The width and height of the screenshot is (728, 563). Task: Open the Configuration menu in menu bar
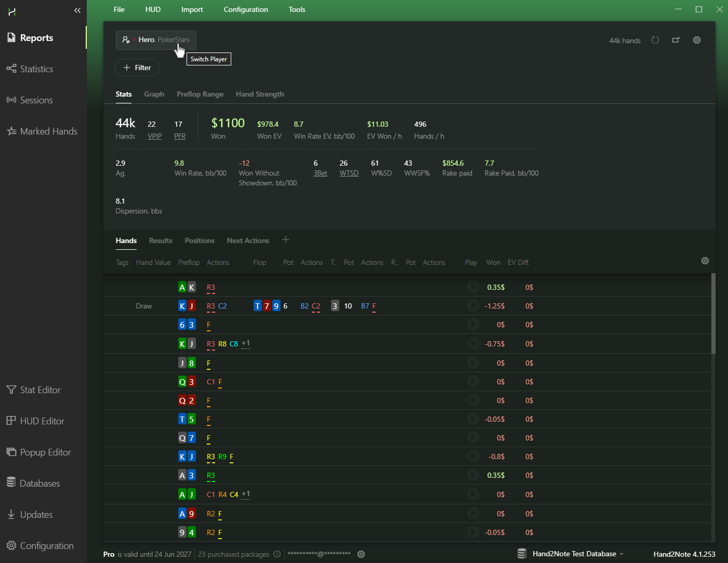[246, 9]
